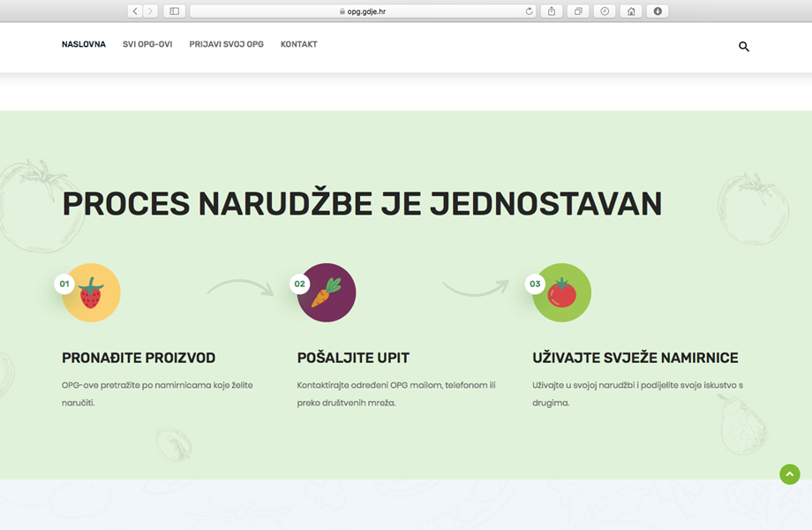Click the POŠALJITE UPIT heading
812x530 pixels.
(x=353, y=358)
